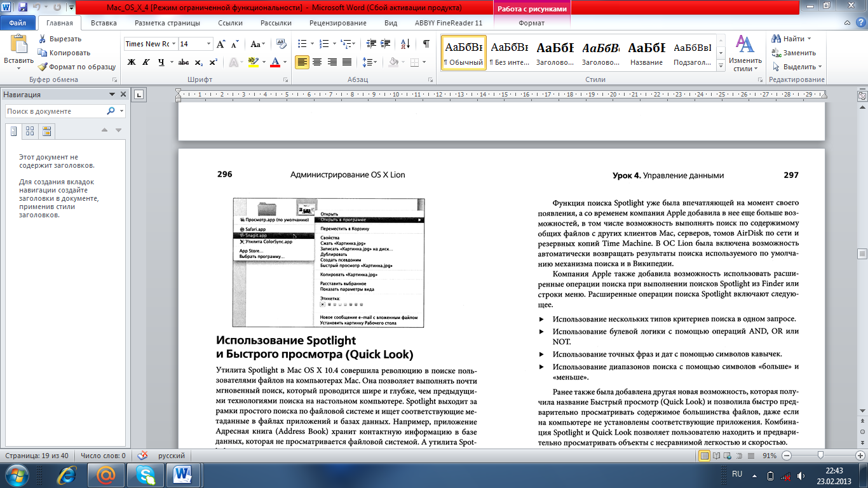Image resolution: width=868 pixels, height=488 pixels.
Task: Click the yellow text highlight color button
Action: [253, 62]
